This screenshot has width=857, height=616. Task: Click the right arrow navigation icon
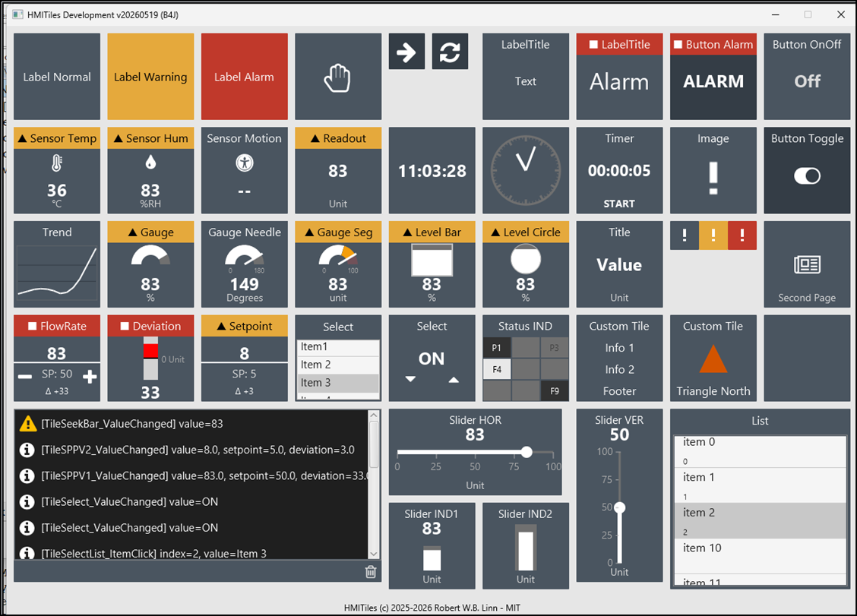point(406,52)
